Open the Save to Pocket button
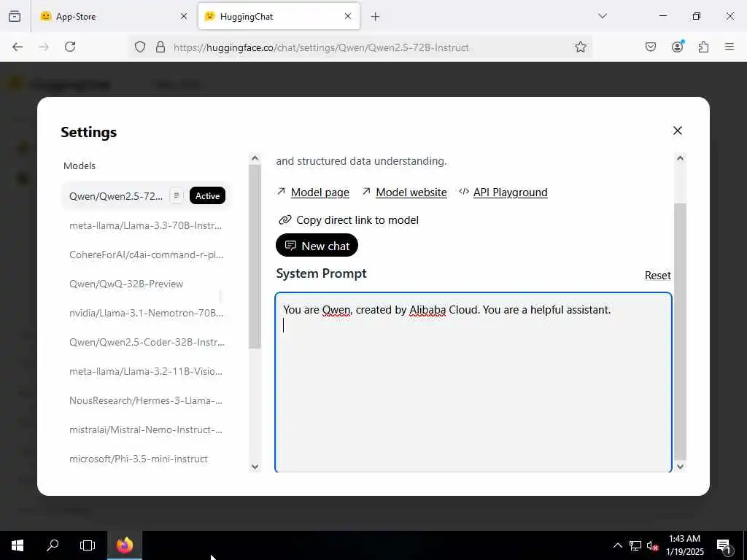 coord(650,47)
